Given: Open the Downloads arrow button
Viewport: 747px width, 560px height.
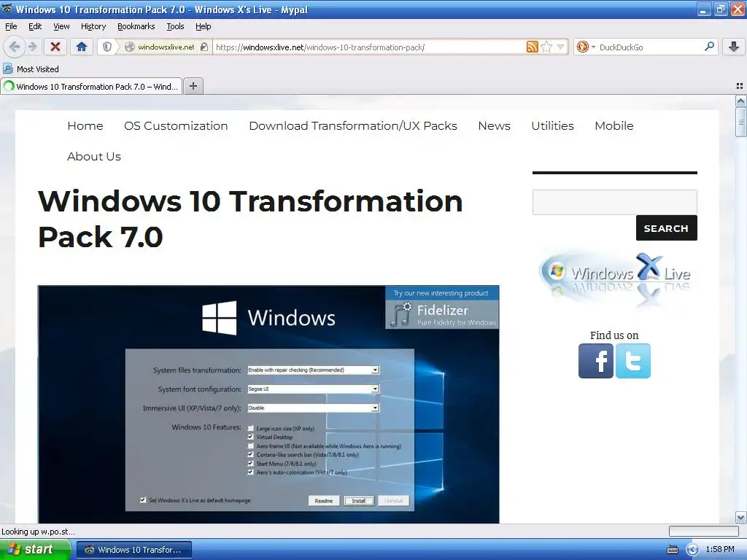Looking at the screenshot, I should [x=734, y=47].
